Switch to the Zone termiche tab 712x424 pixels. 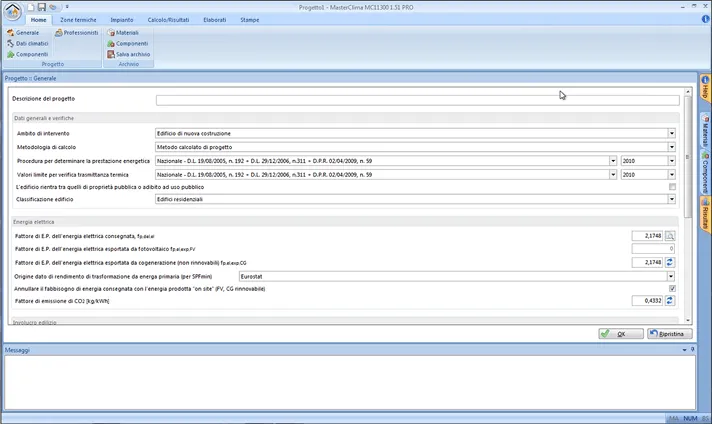point(78,20)
